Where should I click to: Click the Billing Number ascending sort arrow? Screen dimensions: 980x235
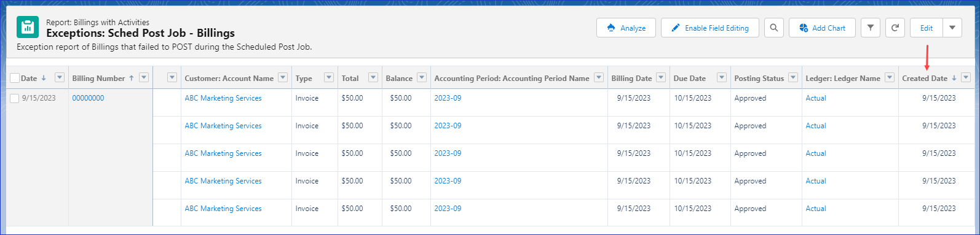(132, 78)
